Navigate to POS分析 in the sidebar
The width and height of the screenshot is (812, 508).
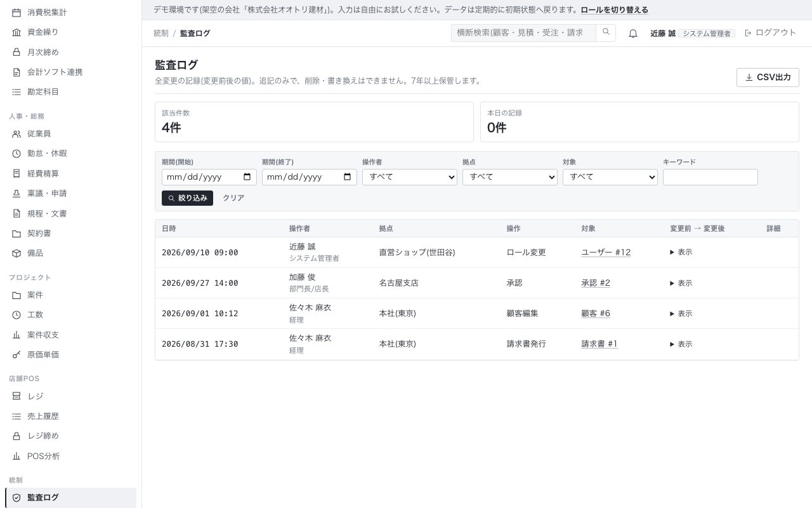point(70,456)
